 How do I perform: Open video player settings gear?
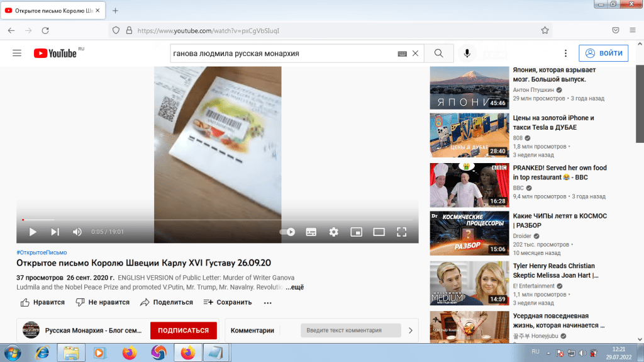click(333, 232)
